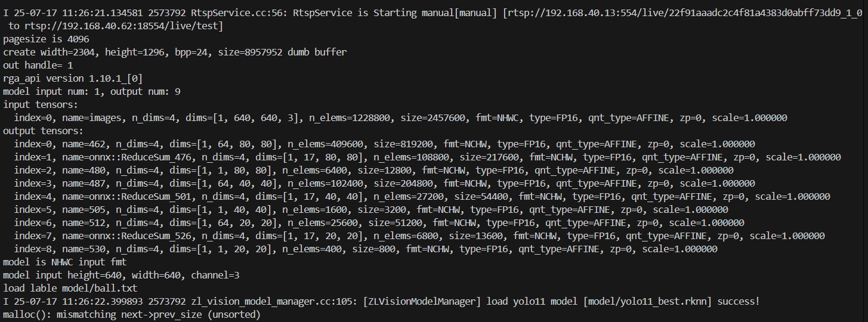Click the index=8 name=530 tensor line
This screenshot has width=868, height=322.
(x=366, y=249)
